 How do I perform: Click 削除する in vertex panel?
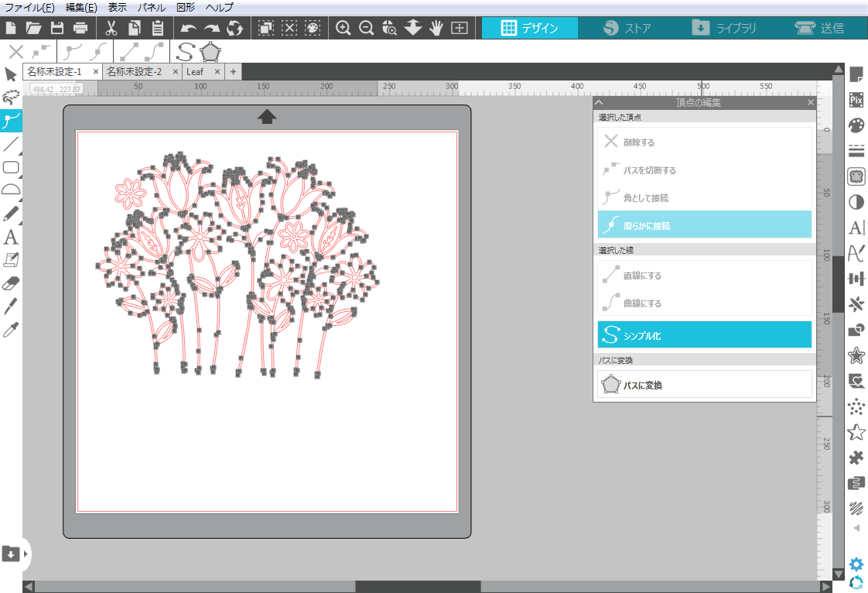[x=704, y=142]
